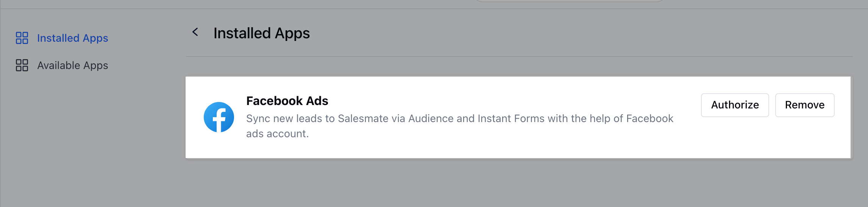
Task: Select the blue Installed Apps label
Action: point(73,38)
